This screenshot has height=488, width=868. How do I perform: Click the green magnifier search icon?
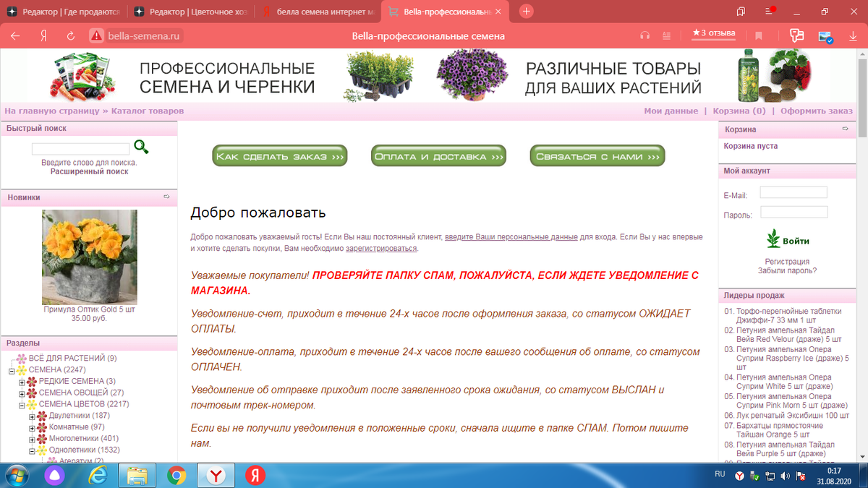coord(142,147)
